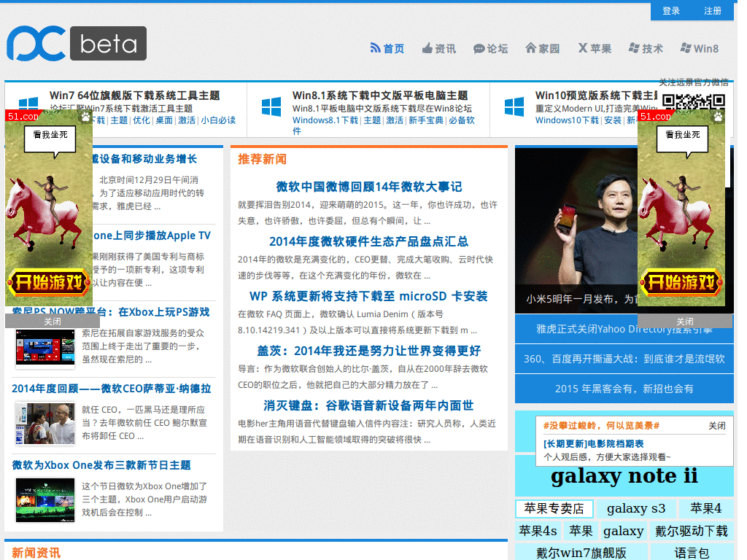Click the 注册 button
Screen dimensions: 747x560
point(713,10)
